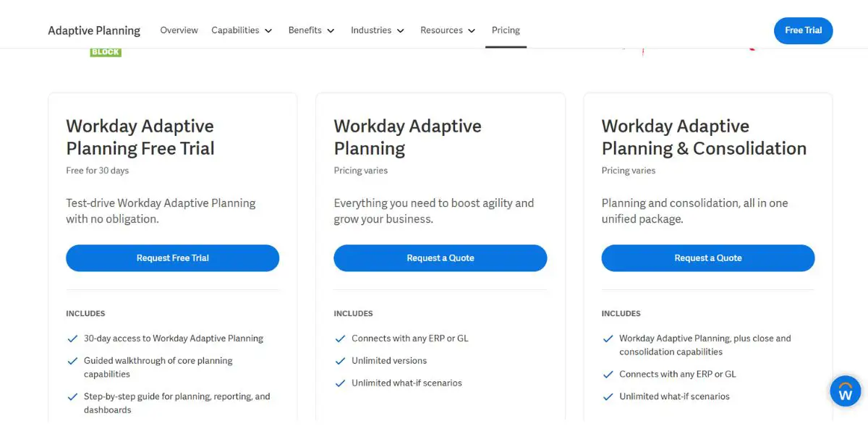Open the Workday chat assistant icon
This screenshot has width=868, height=434.
pyautogui.click(x=845, y=391)
